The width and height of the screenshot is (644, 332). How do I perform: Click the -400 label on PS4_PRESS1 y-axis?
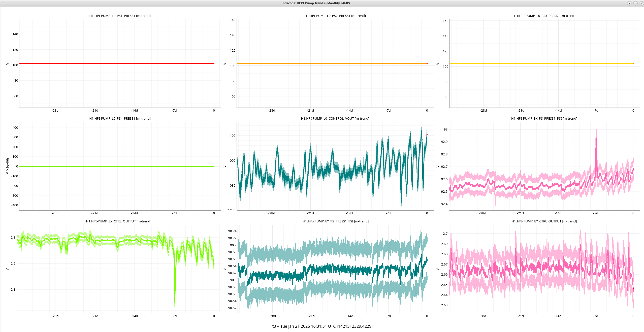coord(15,205)
